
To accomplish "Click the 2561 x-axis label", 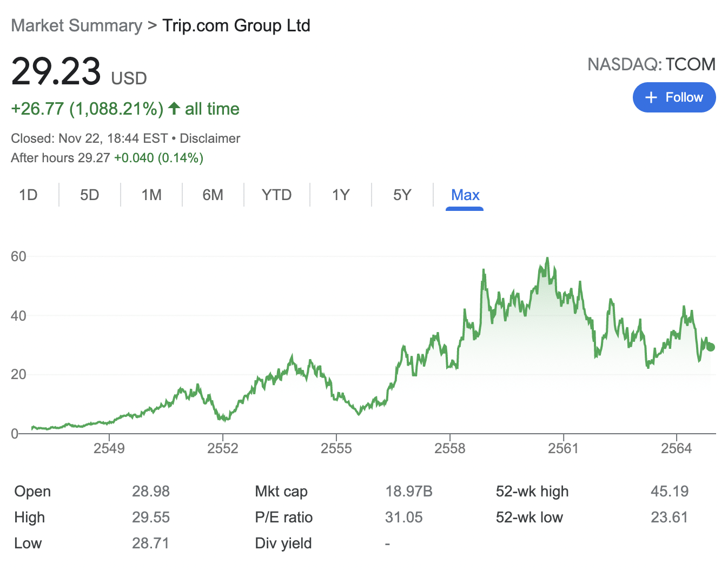I will point(563,448).
